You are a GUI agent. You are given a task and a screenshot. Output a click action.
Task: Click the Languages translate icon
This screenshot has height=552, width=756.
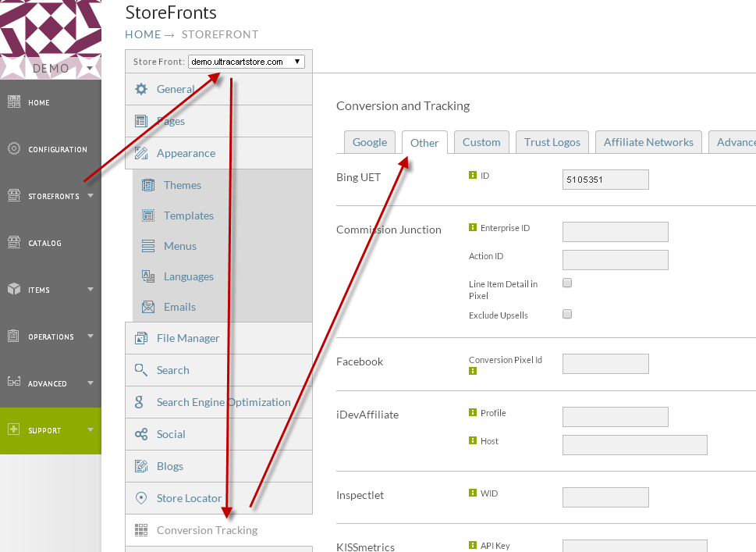coord(148,276)
